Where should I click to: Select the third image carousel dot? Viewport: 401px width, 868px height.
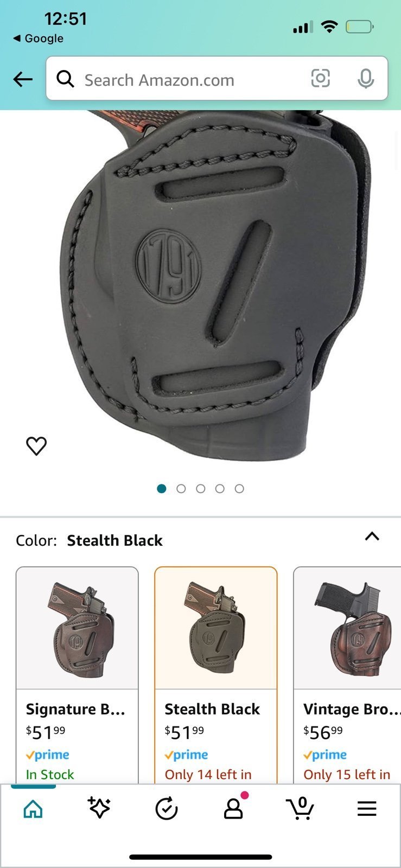(201, 489)
